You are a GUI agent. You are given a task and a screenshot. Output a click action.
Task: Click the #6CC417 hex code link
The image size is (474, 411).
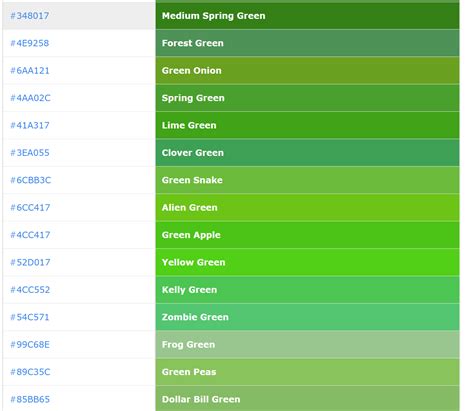click(x=30, y=207)
